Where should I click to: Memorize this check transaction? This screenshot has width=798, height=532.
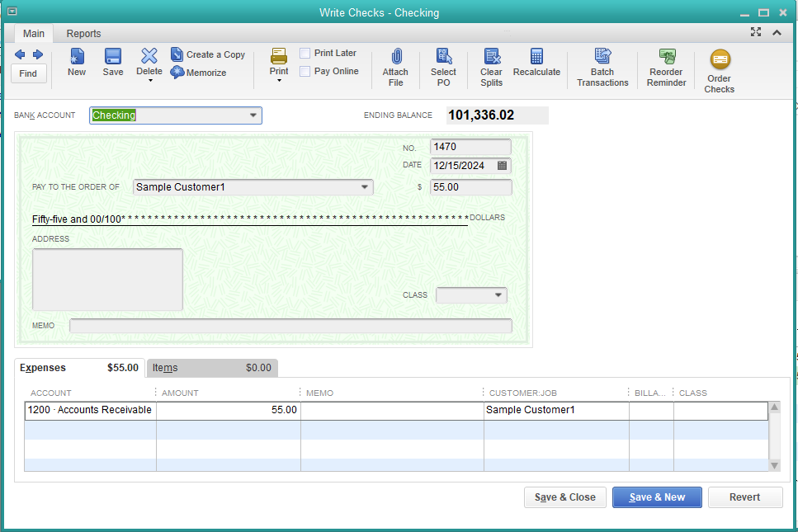click(199, 73)
